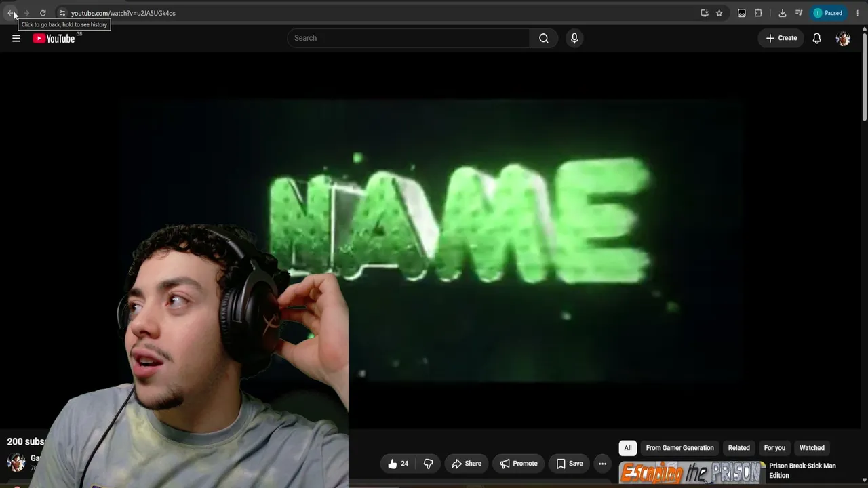Open the Create button
Screen dimensions: 868x488
click(781, 38)
